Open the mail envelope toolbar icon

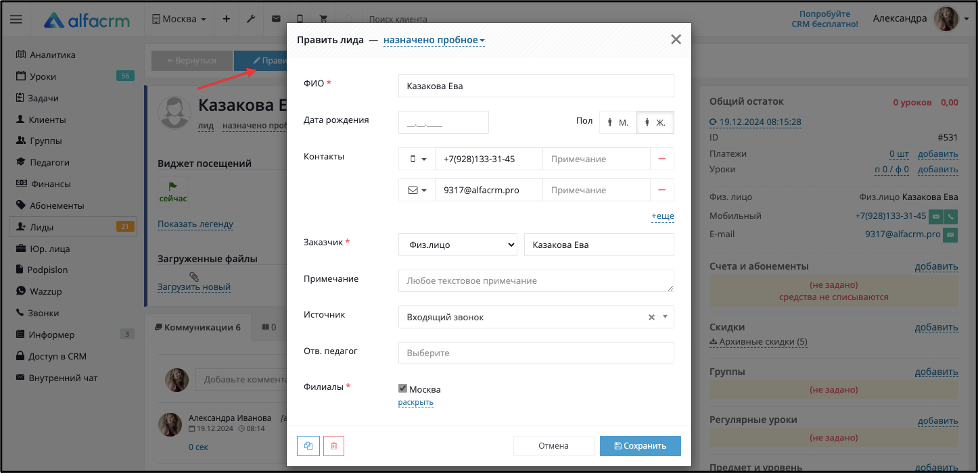tap(275, 19)
